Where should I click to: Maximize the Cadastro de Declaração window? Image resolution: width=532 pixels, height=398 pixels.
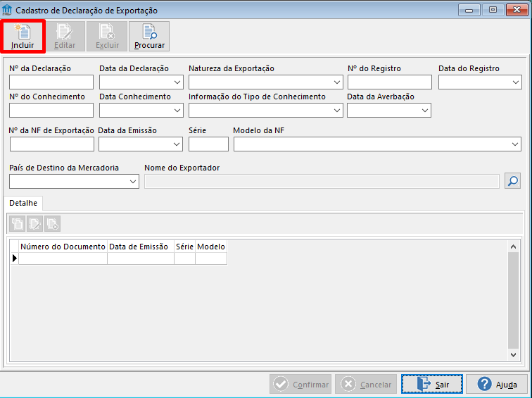[x=493, y=10]
